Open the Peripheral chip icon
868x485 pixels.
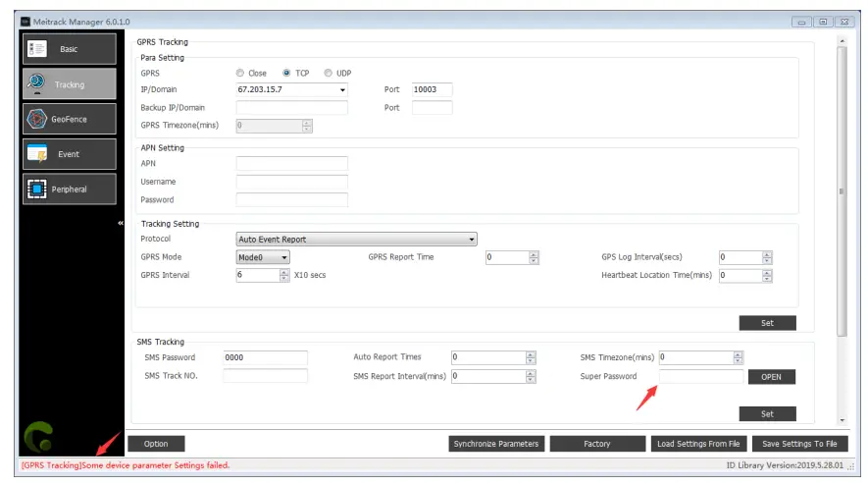point(36,189)
